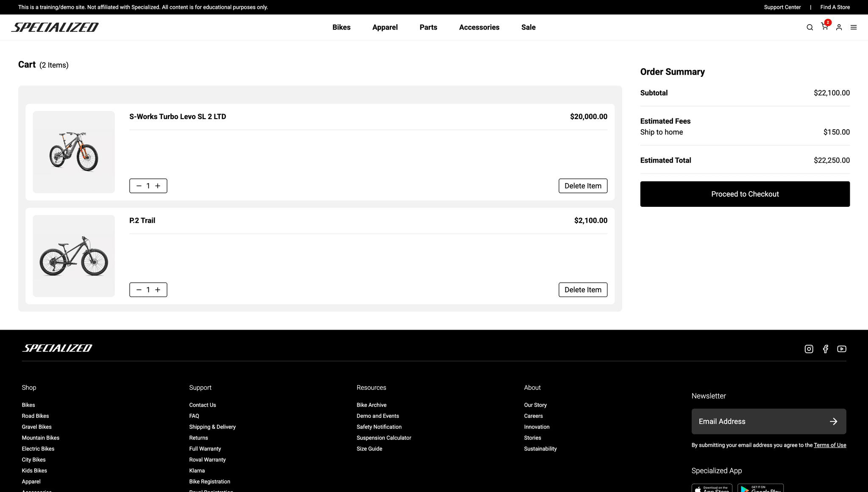Open S-Works Turbo Levo SL 2 LTD title
This screenshot has height=492, width=868.
[x=178, y=117]
